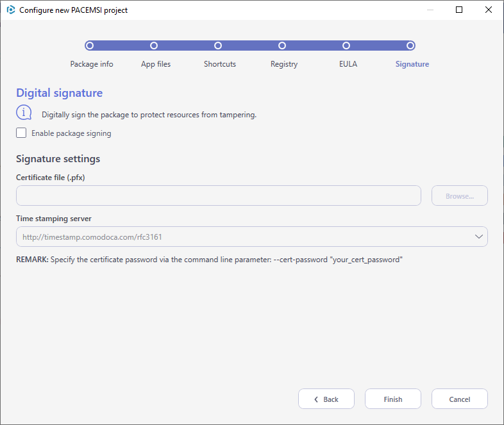The image size is (504, 425).
Task: Expand the Time stamping server dropdown arrow
Action: click(478, 237)
